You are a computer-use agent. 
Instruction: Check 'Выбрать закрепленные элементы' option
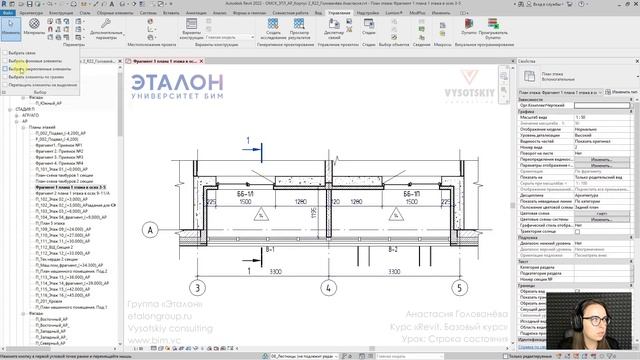pos(5,69)
